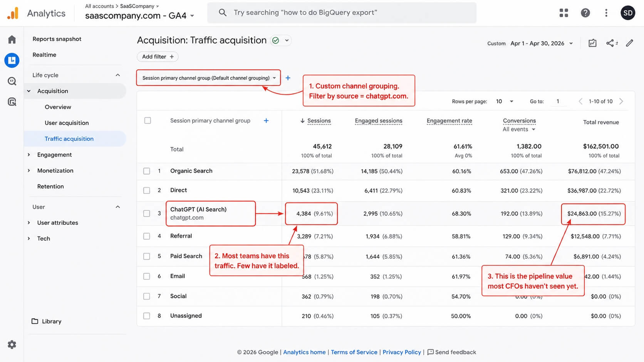The image size is (644, 362).
Task: Check the Social row checkbox
Action: (x=147, y=297)
